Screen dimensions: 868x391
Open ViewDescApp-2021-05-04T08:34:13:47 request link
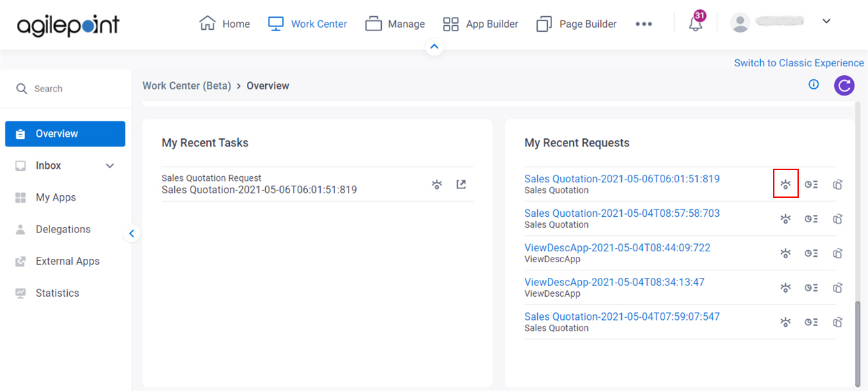[x=614, y=283]
